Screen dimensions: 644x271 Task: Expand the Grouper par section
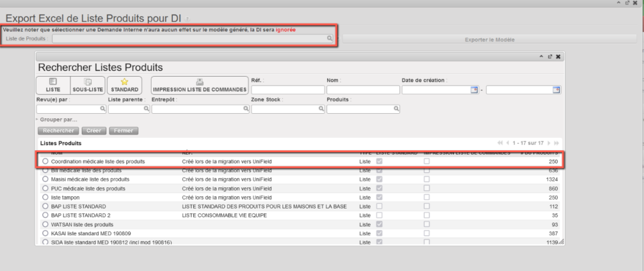(58, 119)
